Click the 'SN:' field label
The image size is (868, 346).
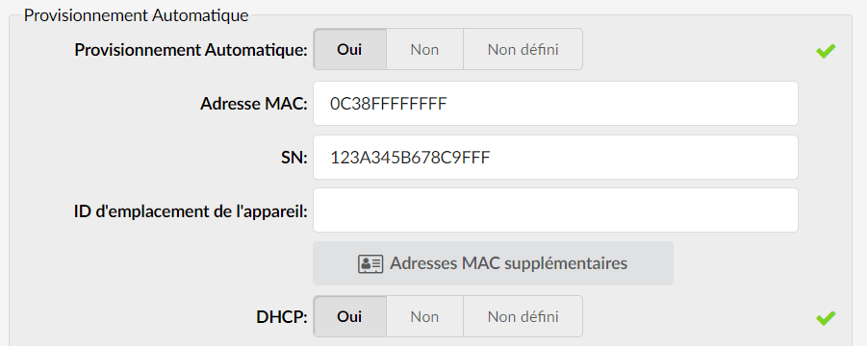(x=293, y=158)
